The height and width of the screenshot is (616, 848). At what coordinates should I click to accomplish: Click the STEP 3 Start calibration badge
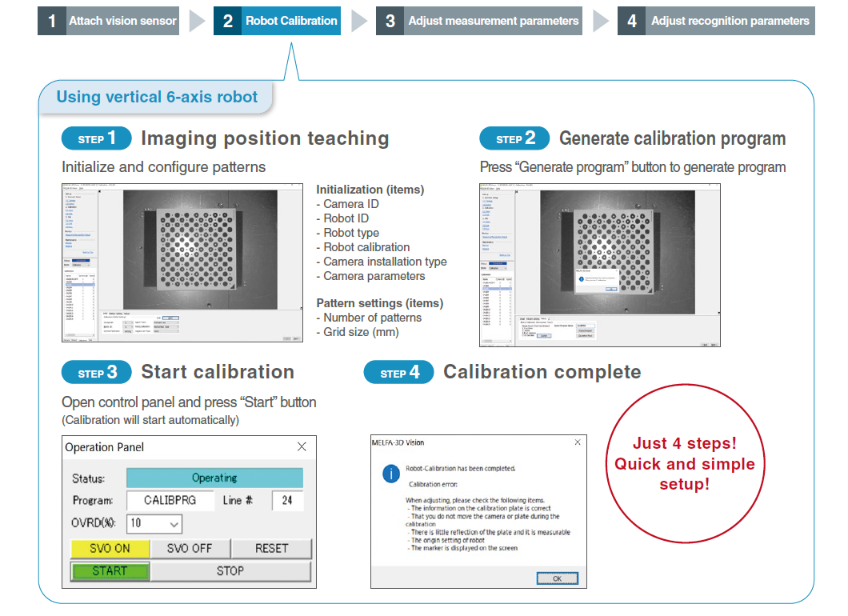(96, 371)
